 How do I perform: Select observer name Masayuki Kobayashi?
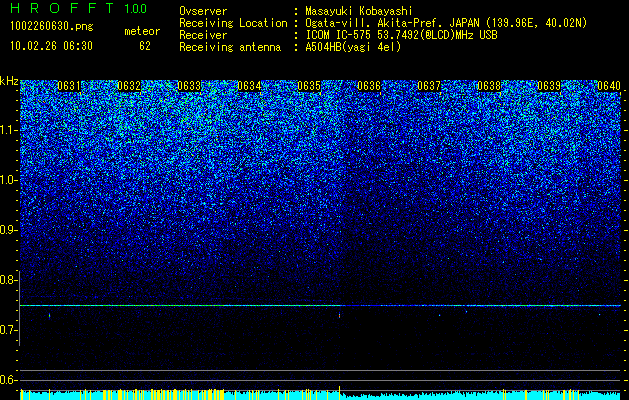(359, 11)
